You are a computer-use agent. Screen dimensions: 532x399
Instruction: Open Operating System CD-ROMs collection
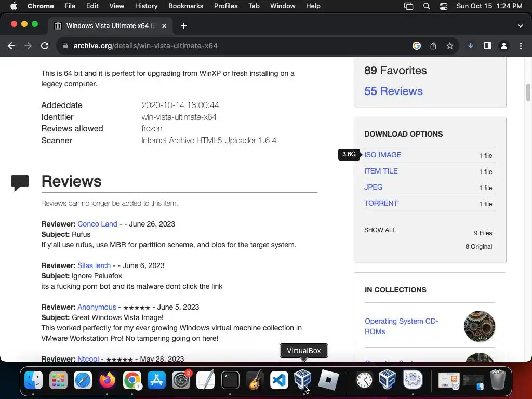click(x=402, y=326)
